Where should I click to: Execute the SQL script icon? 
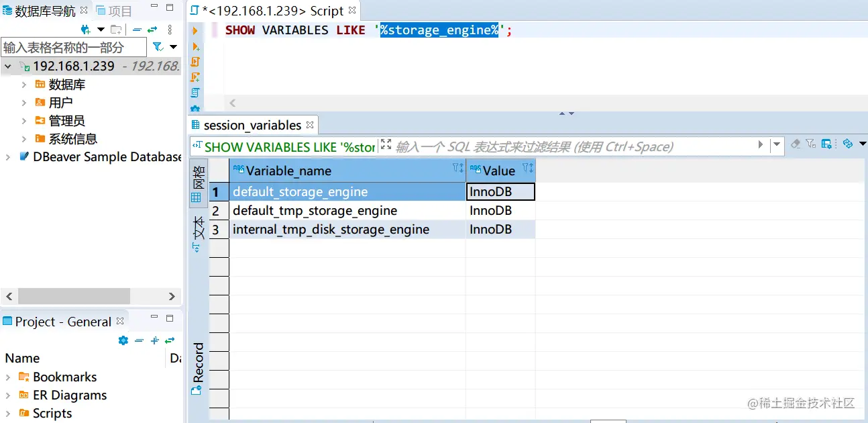tap(195, 60)
